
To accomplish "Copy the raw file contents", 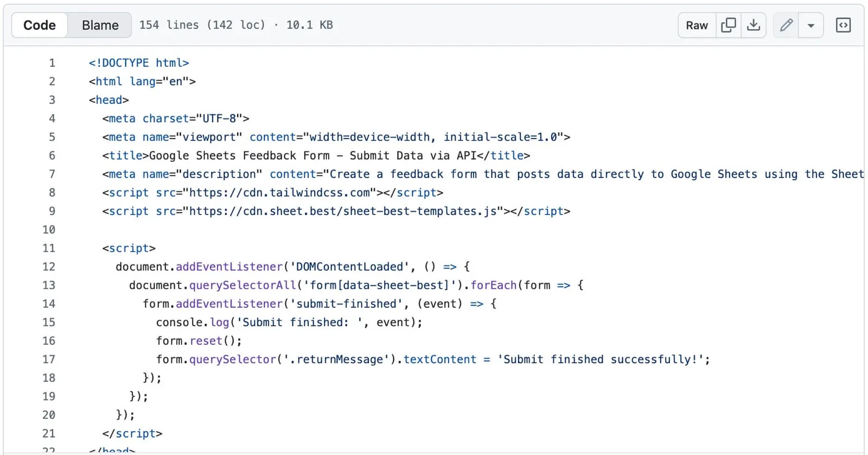I will pos(728,25).
